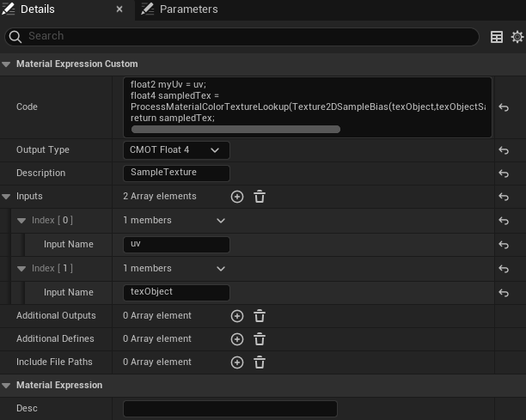This screenshot has height=420, width=526.
Task: Reset the Code property to default
Action: 504,107
